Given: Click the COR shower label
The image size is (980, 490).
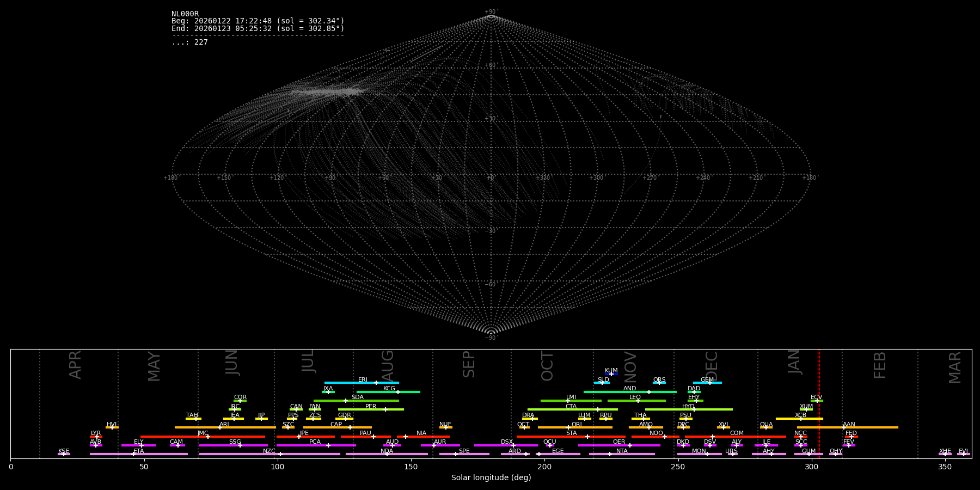Looking at the screenshot, I should click(x=240, y=397).
